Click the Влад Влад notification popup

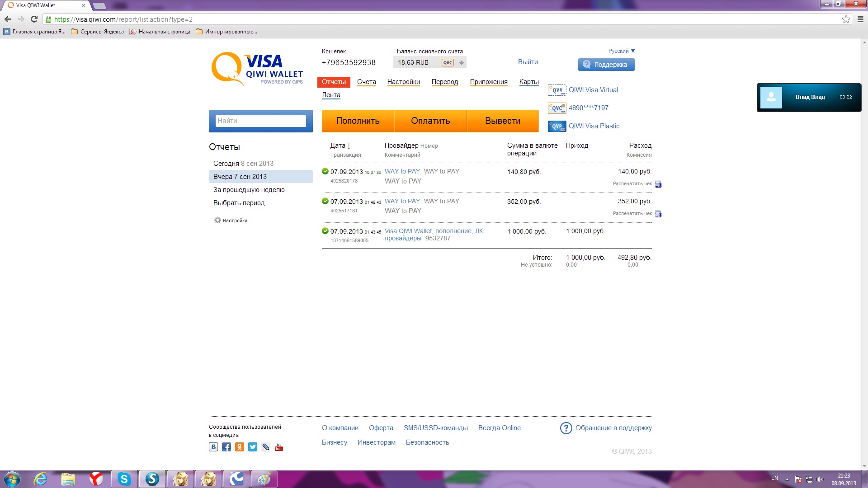809,98
